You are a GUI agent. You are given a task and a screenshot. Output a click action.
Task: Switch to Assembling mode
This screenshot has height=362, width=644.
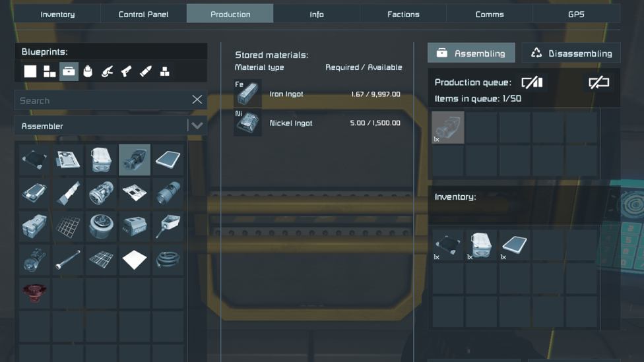click(x=471, y=53)
